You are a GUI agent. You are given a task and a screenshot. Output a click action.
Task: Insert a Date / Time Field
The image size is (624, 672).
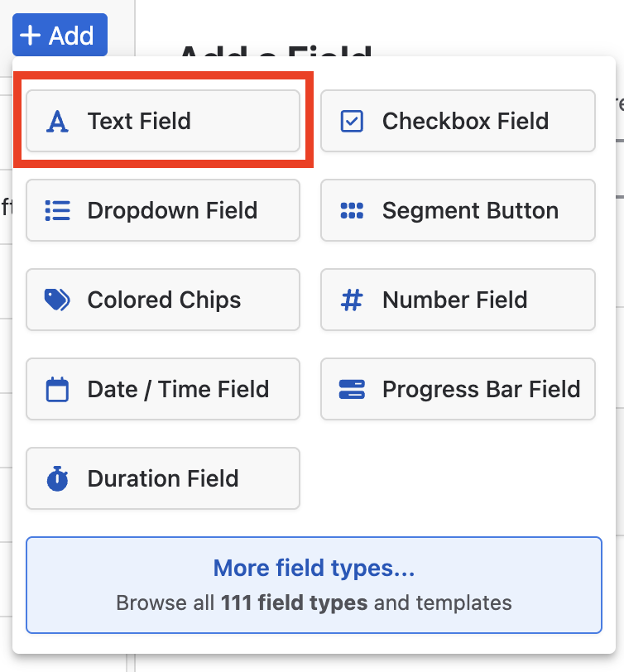click(x=163, y=389)
